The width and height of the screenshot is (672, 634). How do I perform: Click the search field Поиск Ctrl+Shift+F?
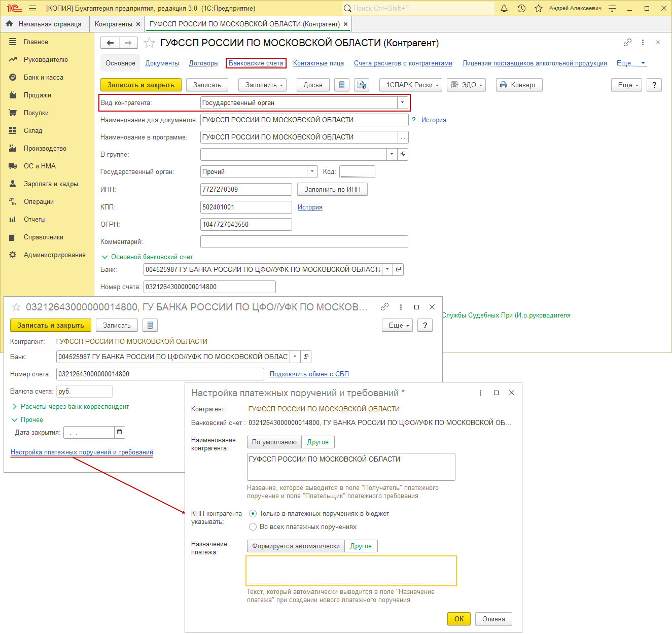418,8
